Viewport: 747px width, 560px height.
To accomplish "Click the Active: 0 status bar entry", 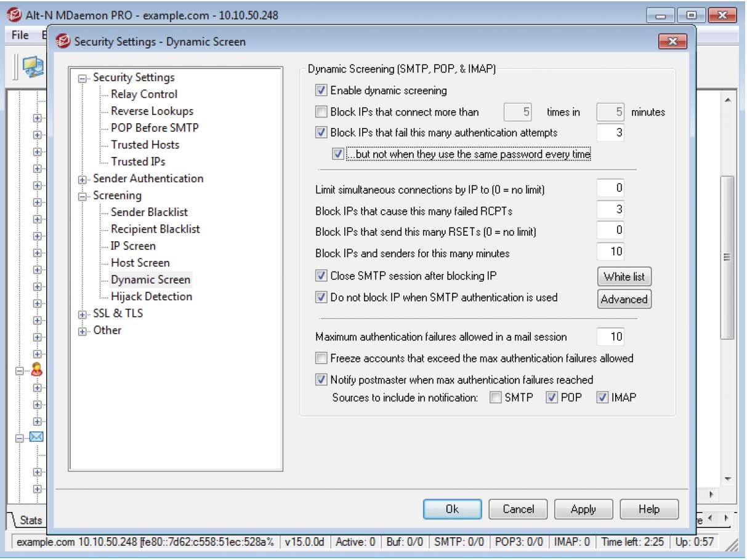I will pyautogui.click(x=355, y=542).
